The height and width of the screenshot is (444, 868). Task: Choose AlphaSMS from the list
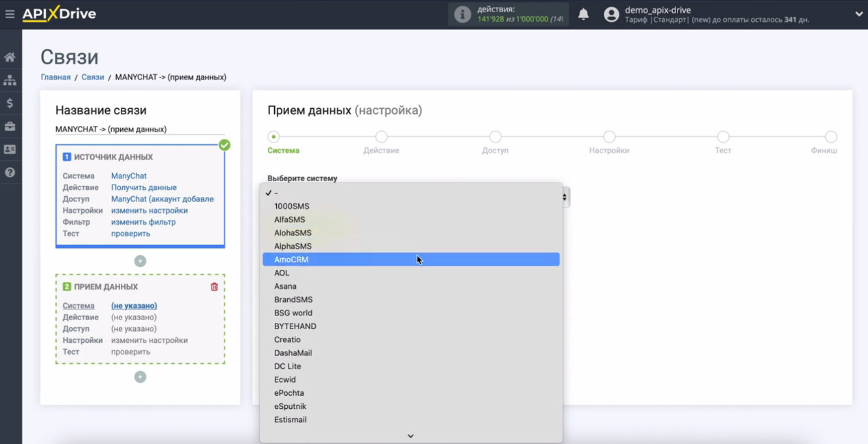pos(411,246)
